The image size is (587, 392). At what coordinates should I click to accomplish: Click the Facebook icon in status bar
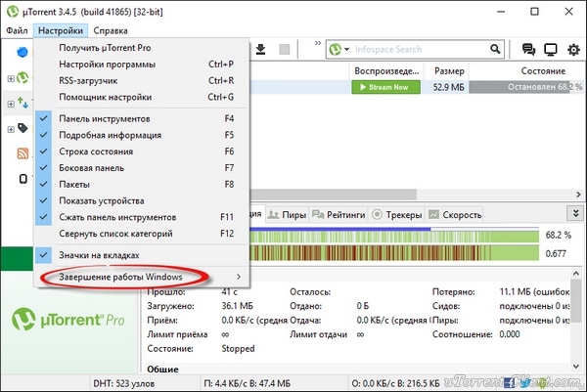(x=509, y=382)
